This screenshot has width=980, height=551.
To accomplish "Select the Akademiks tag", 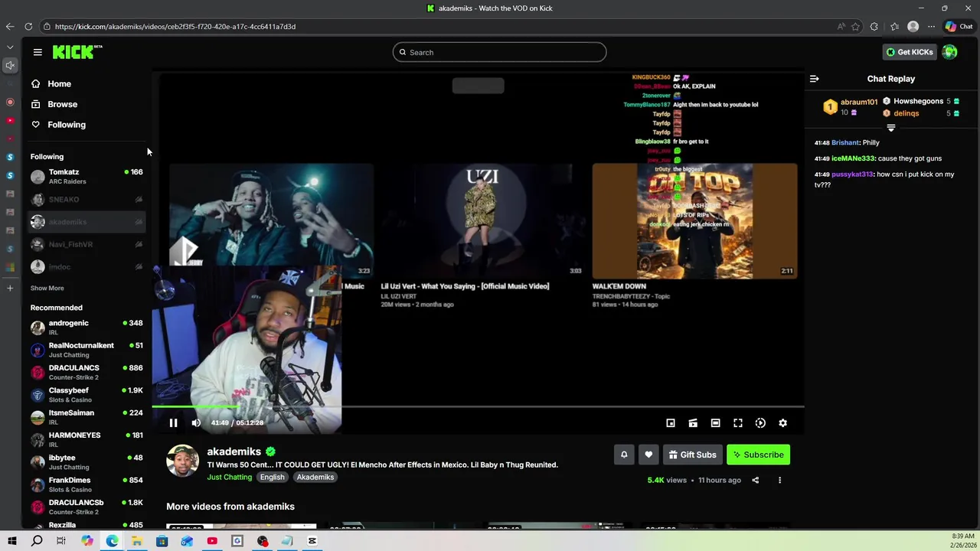I will point(315,477).
